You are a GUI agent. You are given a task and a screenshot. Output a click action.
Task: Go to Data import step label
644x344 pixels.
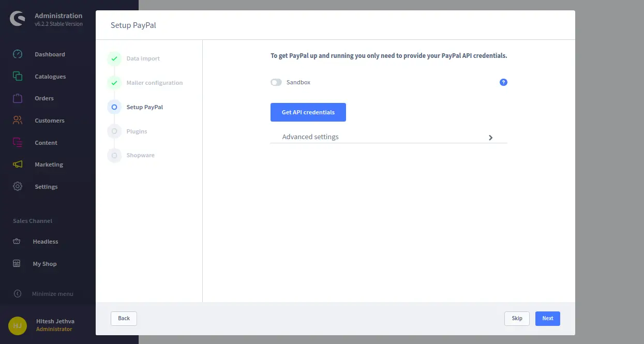click(143, 58)
